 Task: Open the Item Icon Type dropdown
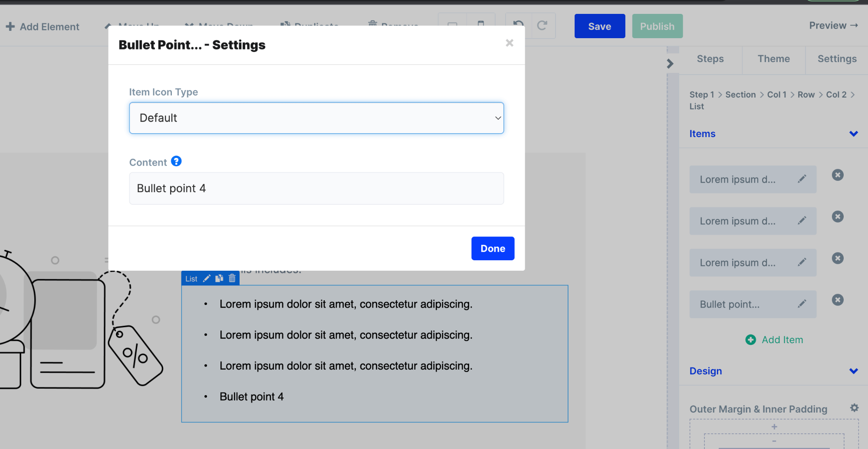pyautogui.click(x=316, y=118)
